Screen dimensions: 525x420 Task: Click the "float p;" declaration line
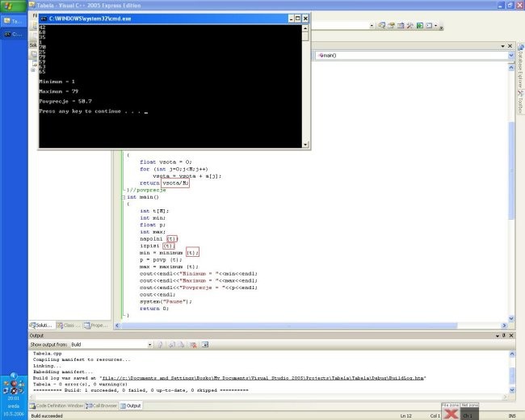[x=153, y=225]
